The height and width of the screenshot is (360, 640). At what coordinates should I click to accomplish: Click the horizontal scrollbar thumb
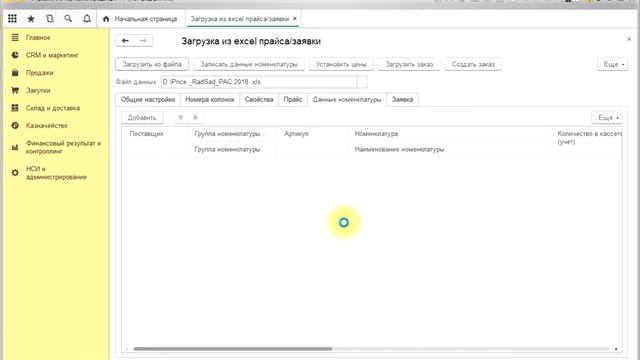(233, 349)
